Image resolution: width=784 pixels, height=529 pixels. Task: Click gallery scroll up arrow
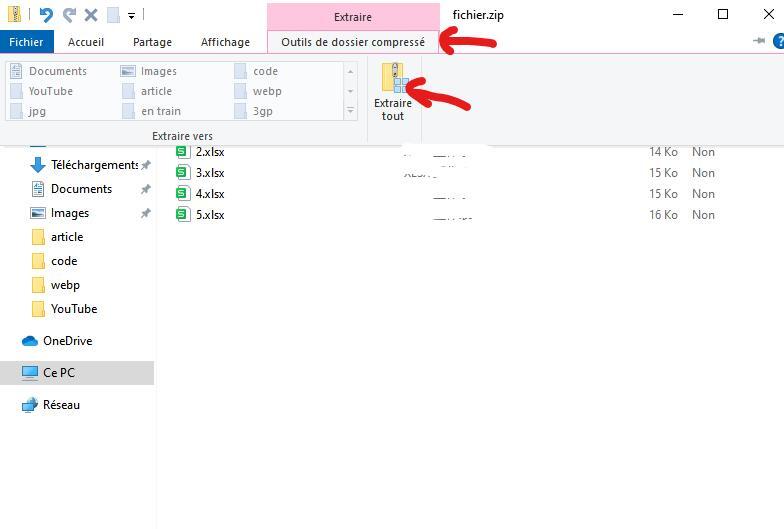coord(350,72)
